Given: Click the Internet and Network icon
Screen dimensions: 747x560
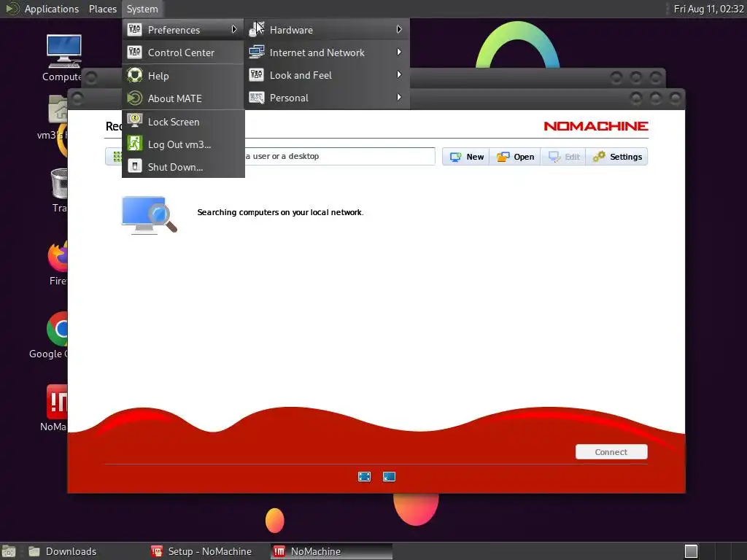Looking at the screenshot, I should [256, 52].
